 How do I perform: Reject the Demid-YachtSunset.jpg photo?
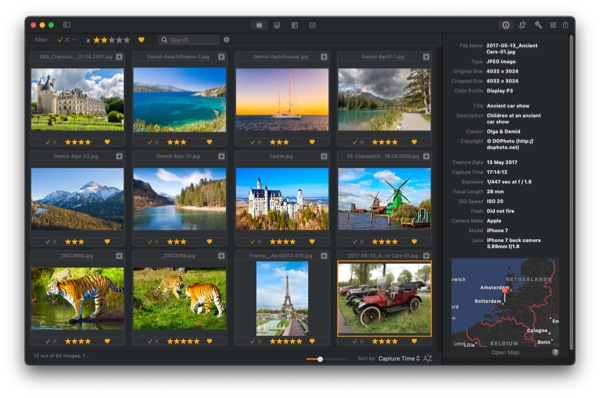pos(259,142)
